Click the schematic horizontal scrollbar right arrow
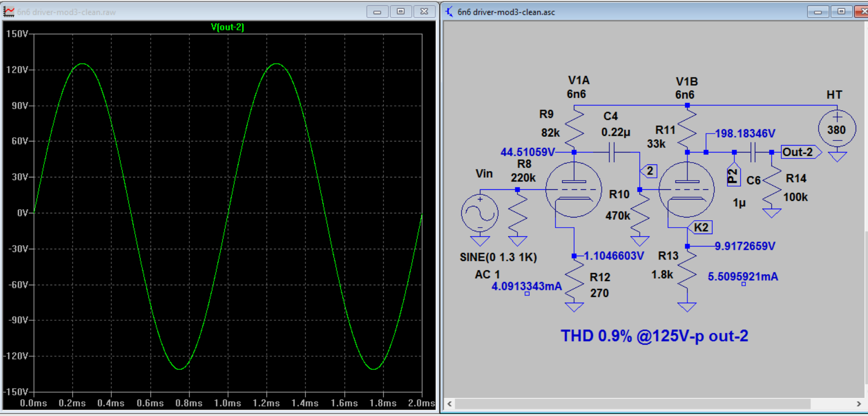The image size is (868, 416). click(858, 404)
